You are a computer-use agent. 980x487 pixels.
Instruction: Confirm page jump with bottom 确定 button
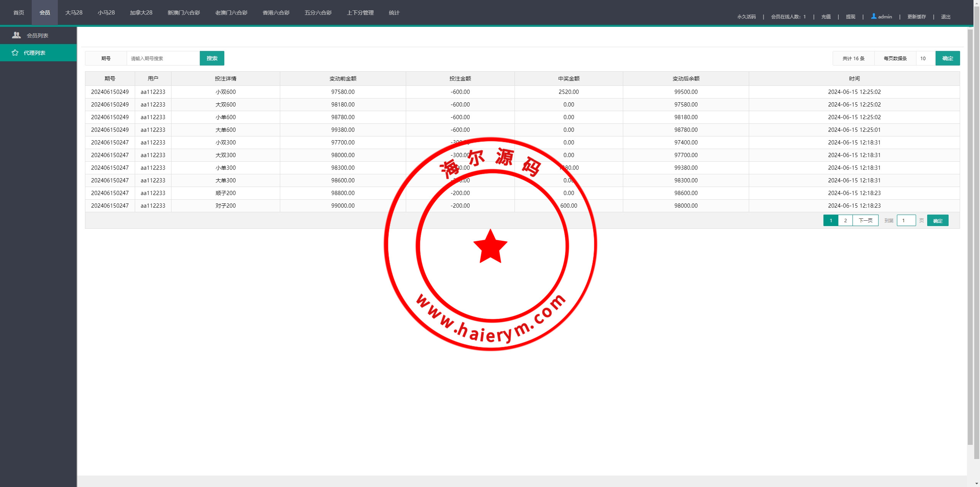click(x=938, y=221)
